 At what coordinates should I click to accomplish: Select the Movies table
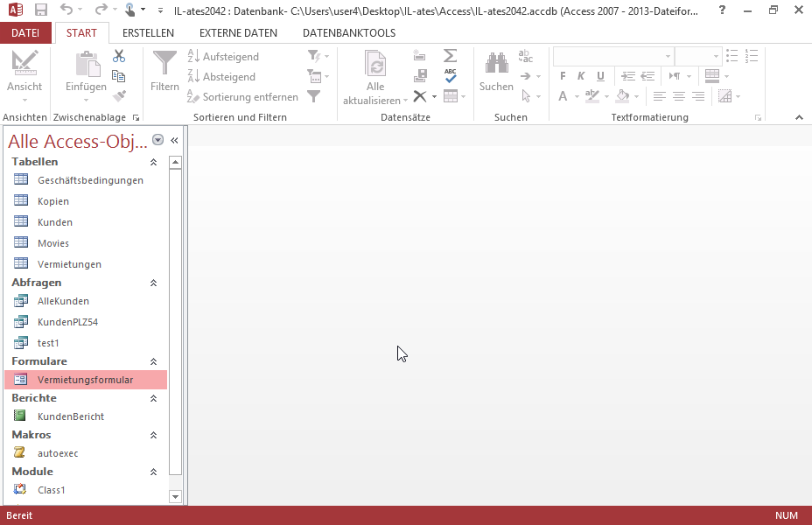click(86, 243)
